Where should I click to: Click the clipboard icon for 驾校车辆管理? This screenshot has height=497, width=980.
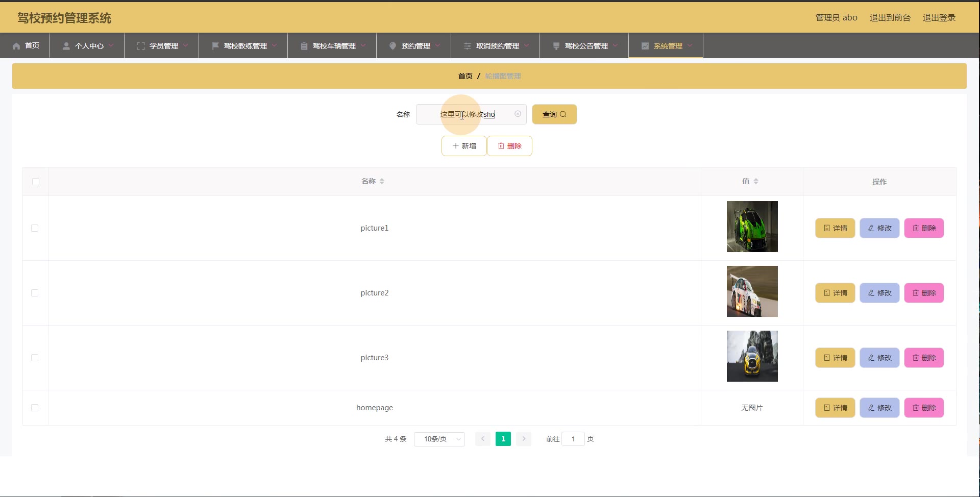coord(304,46)
